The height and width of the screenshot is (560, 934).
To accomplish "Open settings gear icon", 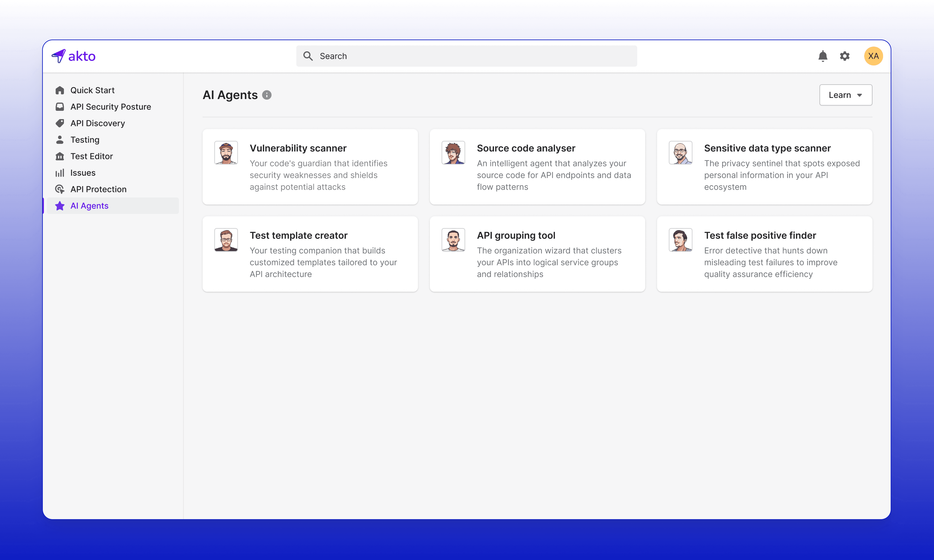I will (x=844, y=56).
